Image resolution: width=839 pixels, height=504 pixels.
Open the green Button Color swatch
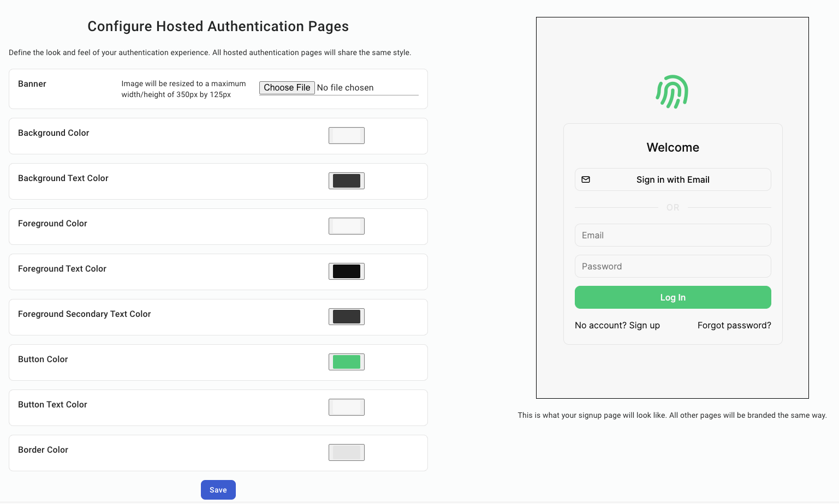point(347,362)
